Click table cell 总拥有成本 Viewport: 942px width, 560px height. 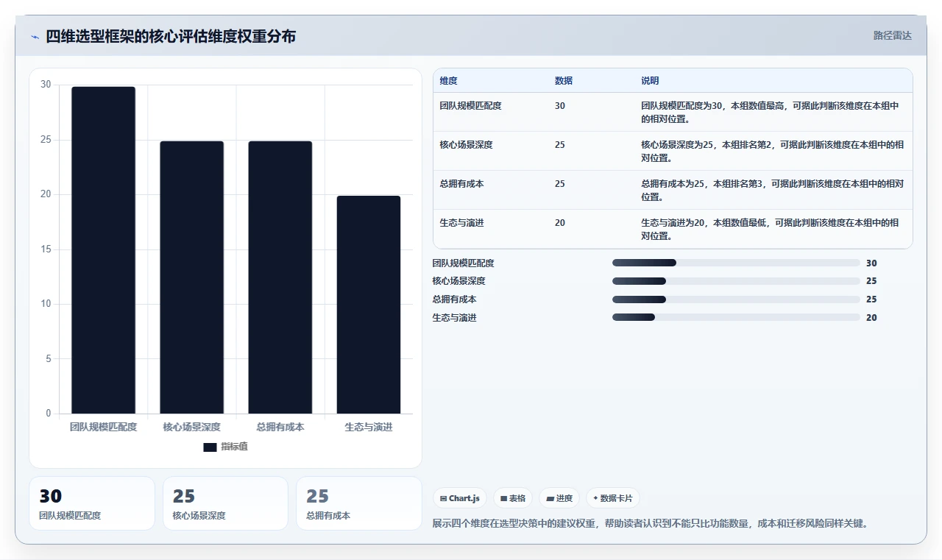(461, 184)
